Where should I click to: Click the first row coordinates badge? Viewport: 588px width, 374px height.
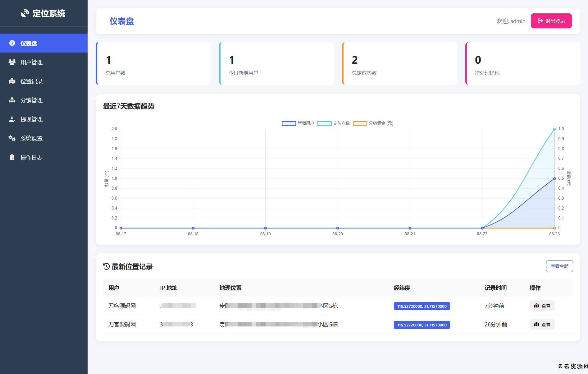coord(422,306)
